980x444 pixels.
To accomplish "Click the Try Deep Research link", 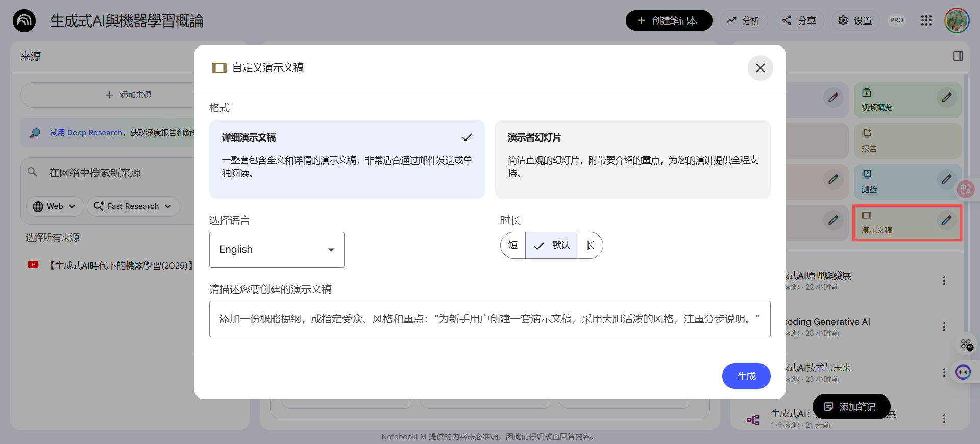I will tap(86, 133).
